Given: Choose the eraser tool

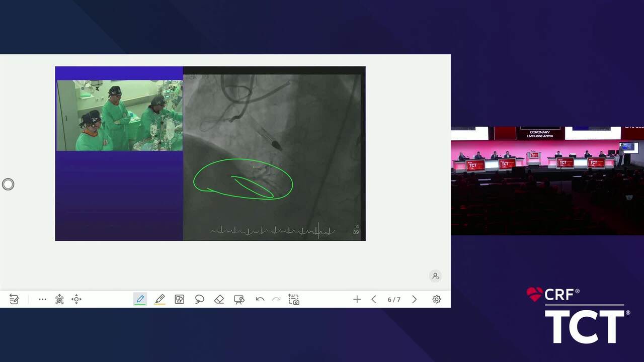Looking at the screenshot, I should pyautogui.click(x=219, y=299).
